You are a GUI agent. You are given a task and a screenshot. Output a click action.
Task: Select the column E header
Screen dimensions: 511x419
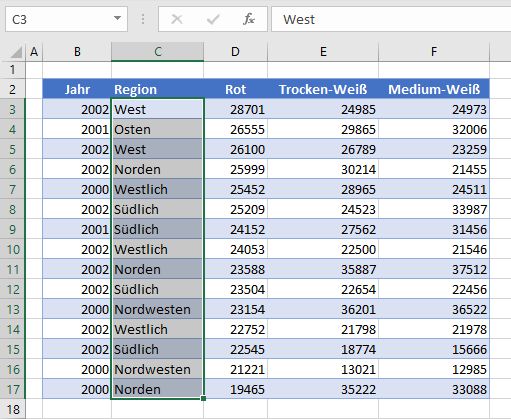tap(323, 52)
